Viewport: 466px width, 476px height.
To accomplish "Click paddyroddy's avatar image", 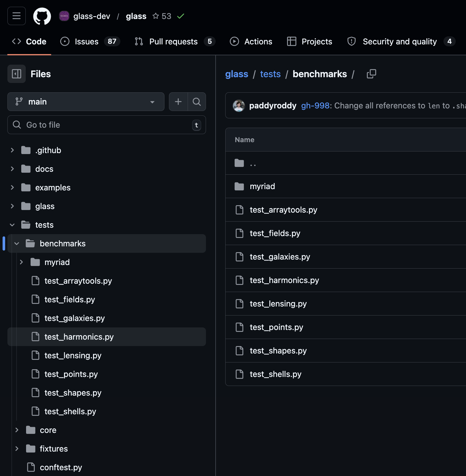I will click(x=239, y=105).
